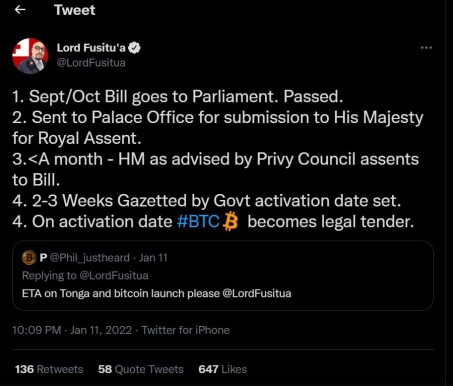This screenshot has width=453, height=386.
Task: Go back using the left arrow icon
Action: (x=20, y=10)
